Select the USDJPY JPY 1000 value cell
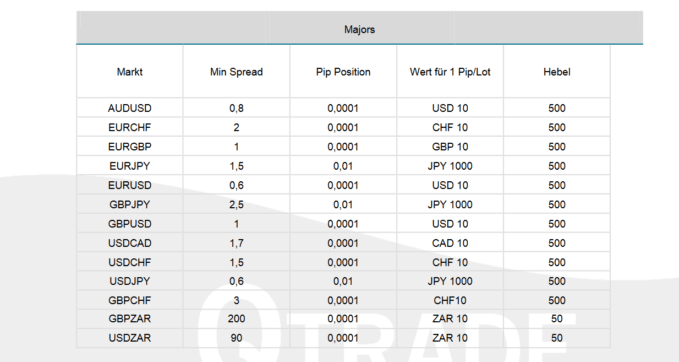The image size is (679, 362). [450, 281]
